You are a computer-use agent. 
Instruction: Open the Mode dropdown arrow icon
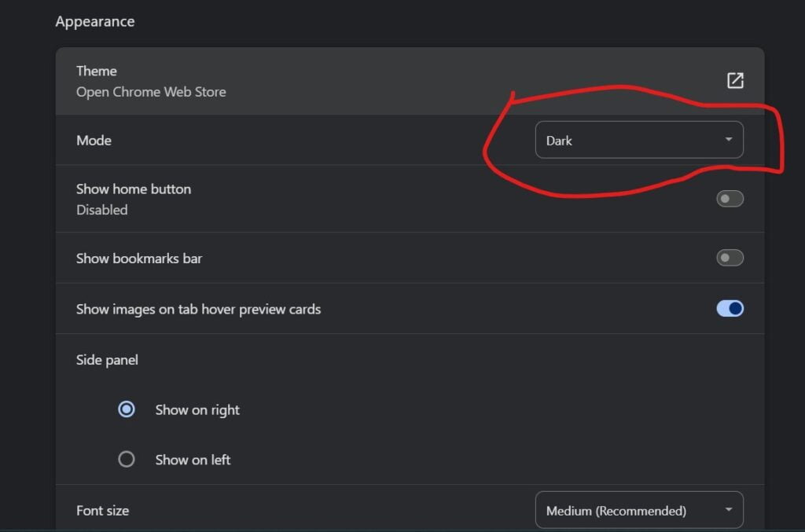728,140
